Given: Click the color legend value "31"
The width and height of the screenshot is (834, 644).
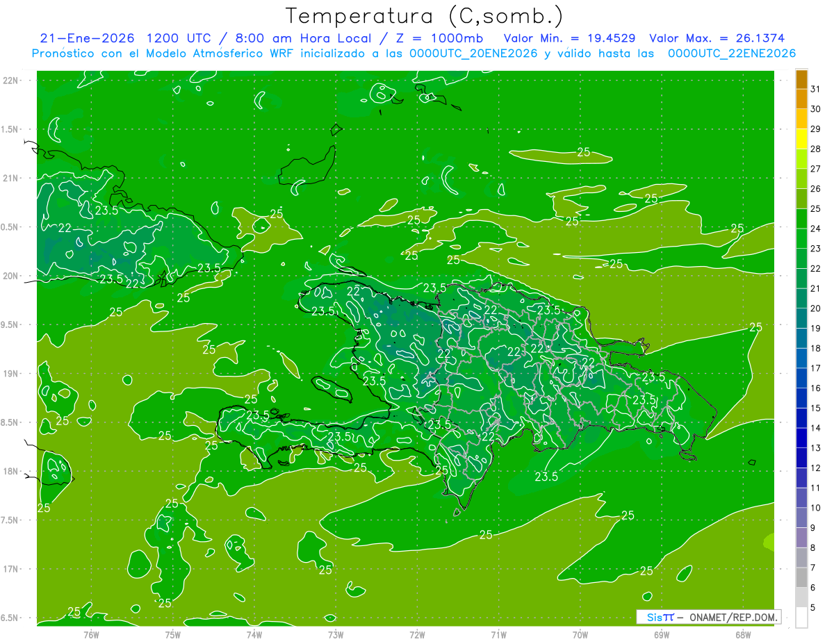Looking at the screenshot, I should pyautogui.click(x=815, y=89).
